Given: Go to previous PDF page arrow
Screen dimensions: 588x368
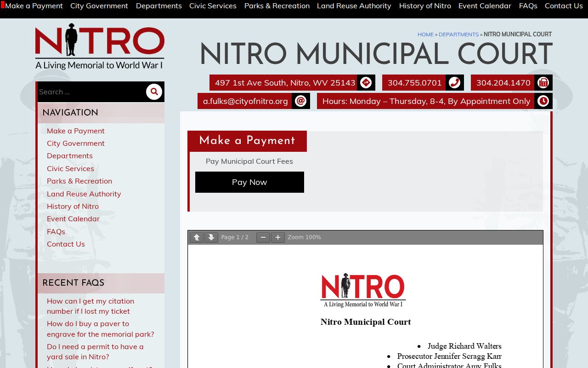Looking at the screenshot, I should tap(197, 237).
